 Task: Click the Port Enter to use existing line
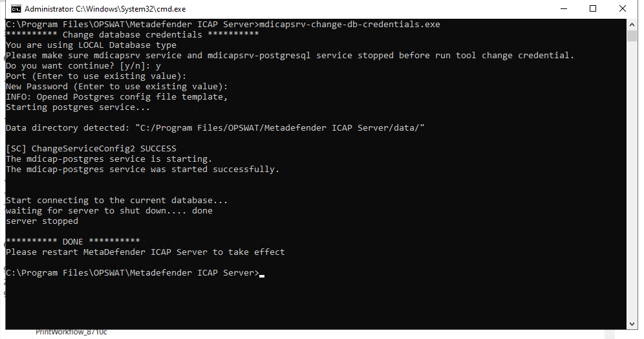pyautogui.click(x=96, y=76)
